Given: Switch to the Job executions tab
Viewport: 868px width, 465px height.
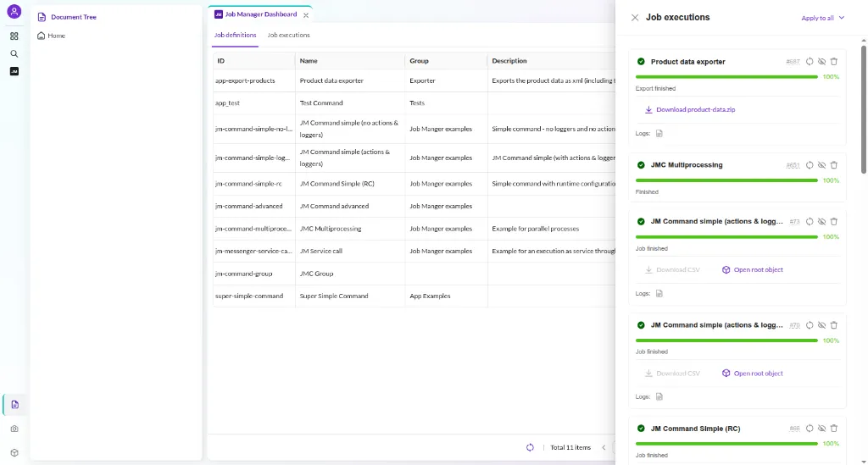Looking at the screenshot, I should tap(288, 35).
